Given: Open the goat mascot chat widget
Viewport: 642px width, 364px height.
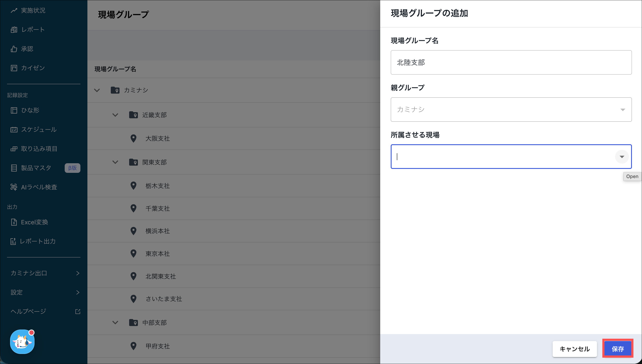Looking at the screenshot, I should [22, 342].
